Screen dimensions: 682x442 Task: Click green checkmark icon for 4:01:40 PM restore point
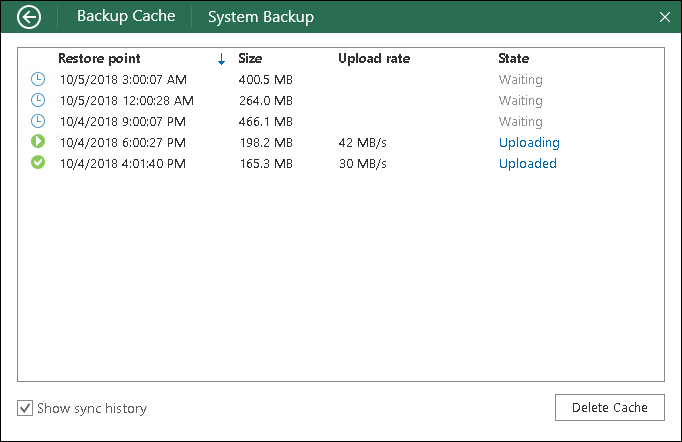pyautogui.click(x=38, y=162)
